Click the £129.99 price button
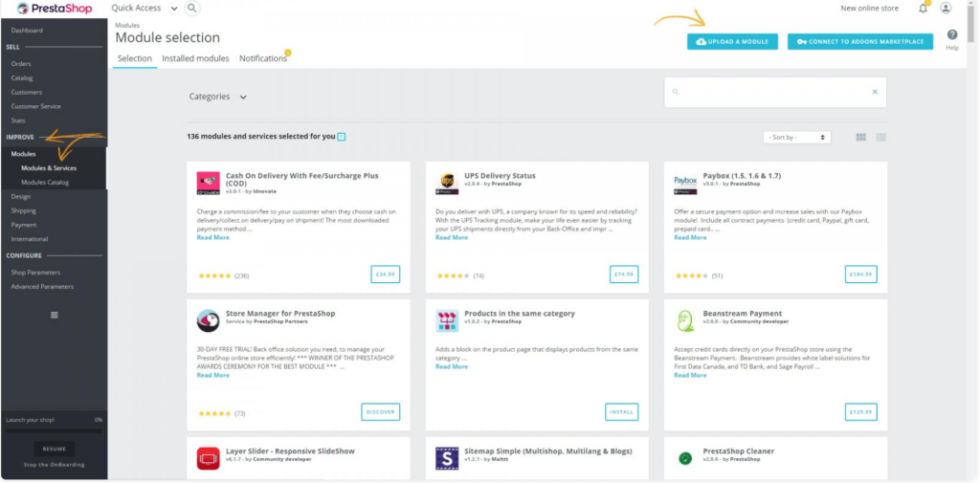The height and width of the screenshot is (483, 980). pos(860,412)
